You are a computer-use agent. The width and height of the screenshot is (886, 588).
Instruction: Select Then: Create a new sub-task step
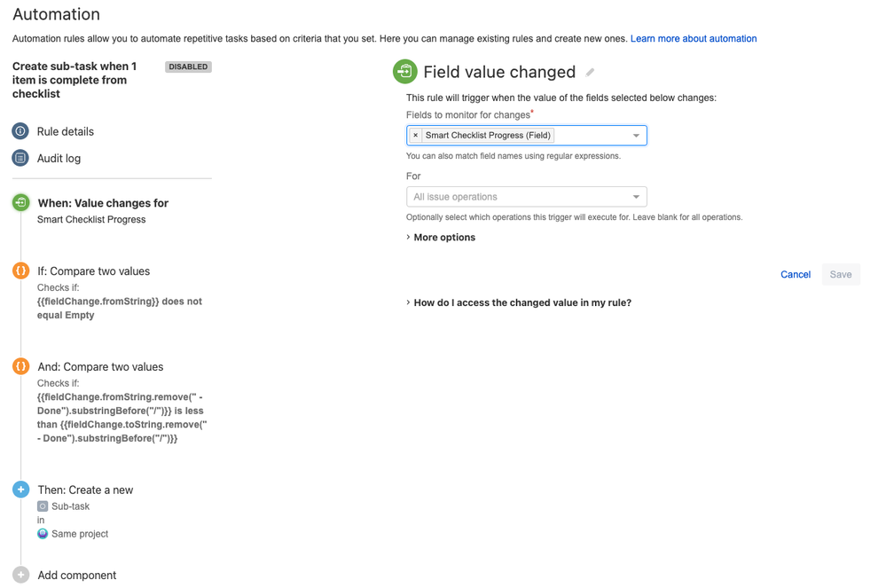[85, 490]
